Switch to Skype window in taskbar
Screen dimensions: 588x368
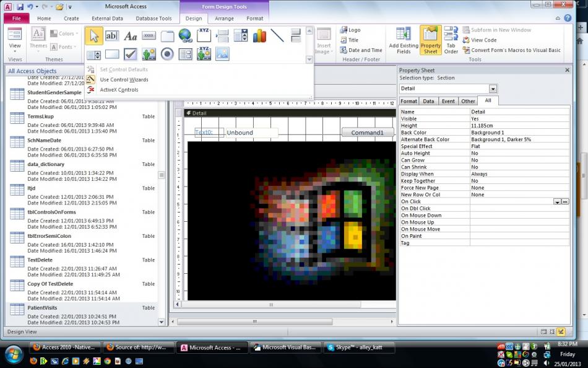click(x=359, y=348)
